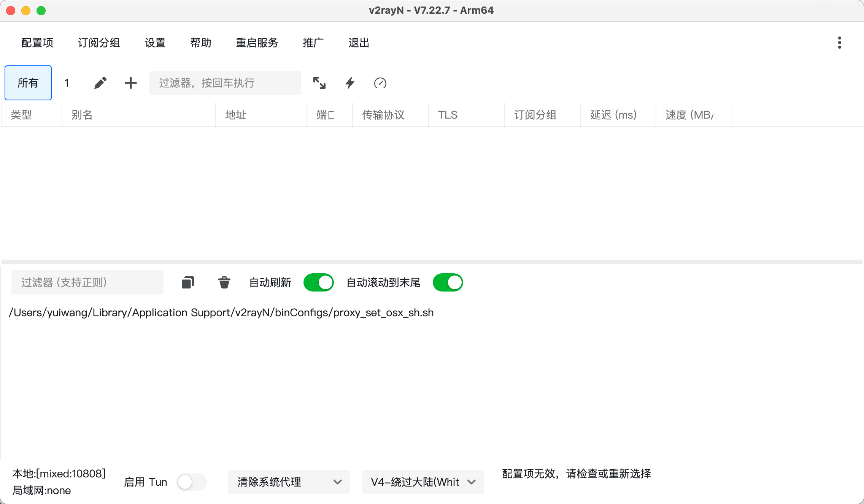Select the subscription group tab labeled 1

67,83
